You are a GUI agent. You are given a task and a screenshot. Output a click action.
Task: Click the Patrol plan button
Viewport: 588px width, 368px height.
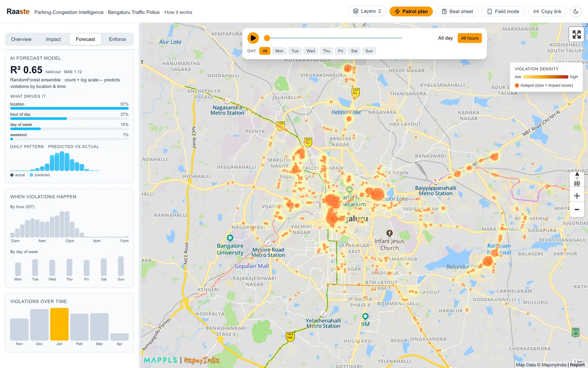point(411,11)
